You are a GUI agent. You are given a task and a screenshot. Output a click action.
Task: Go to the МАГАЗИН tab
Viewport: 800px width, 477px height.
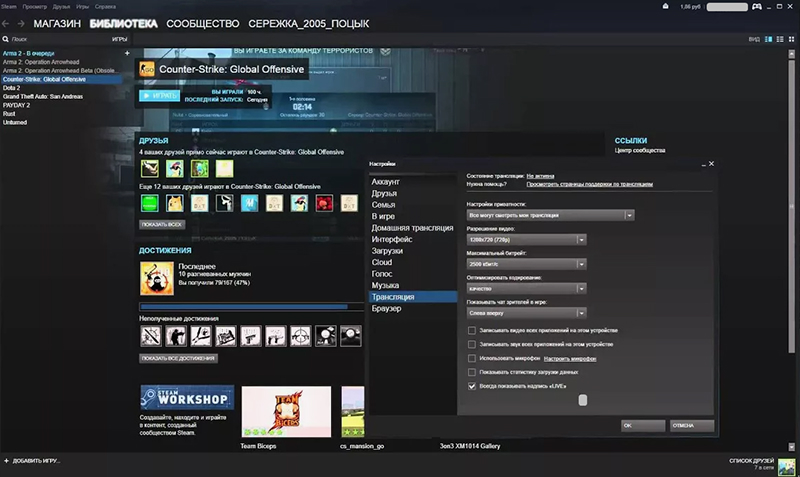[x=57, y=23]
